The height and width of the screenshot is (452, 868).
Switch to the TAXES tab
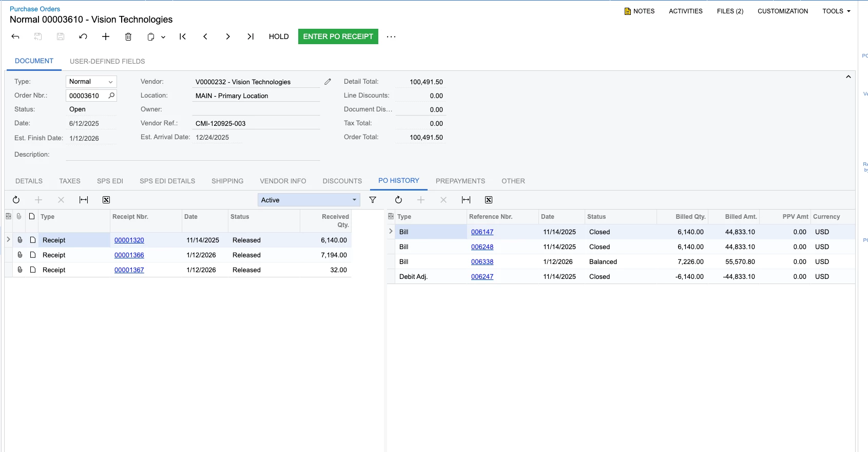click(x=70, y=181)
